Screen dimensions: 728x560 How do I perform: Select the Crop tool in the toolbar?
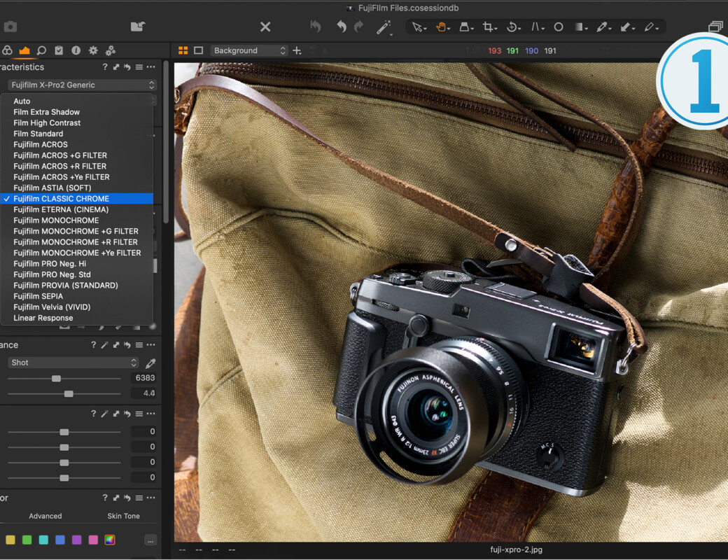tap(489, 27)
